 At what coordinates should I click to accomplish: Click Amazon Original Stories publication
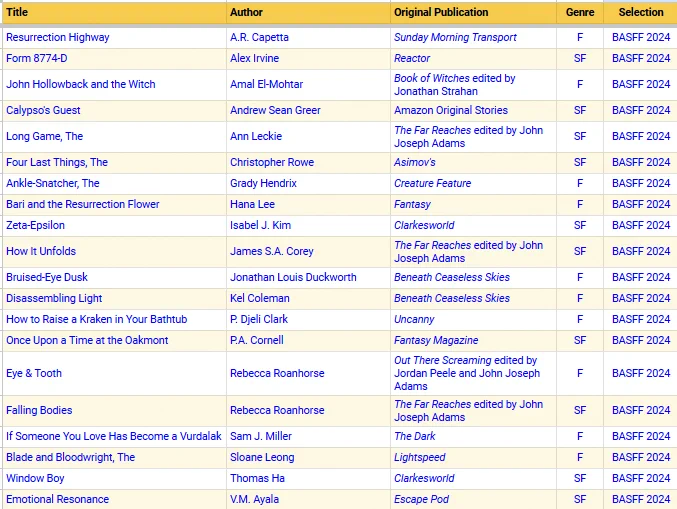point(451,111)
